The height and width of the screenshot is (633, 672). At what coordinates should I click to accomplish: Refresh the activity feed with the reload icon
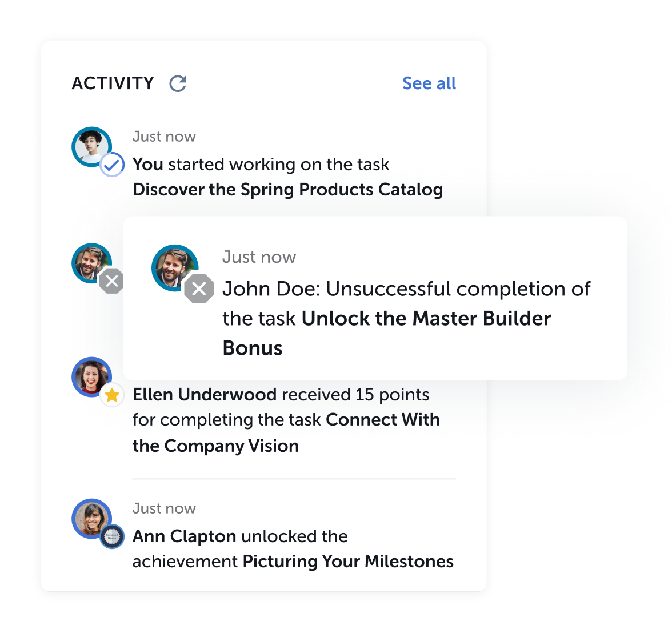pyautogui.click(x=178, y=83)
